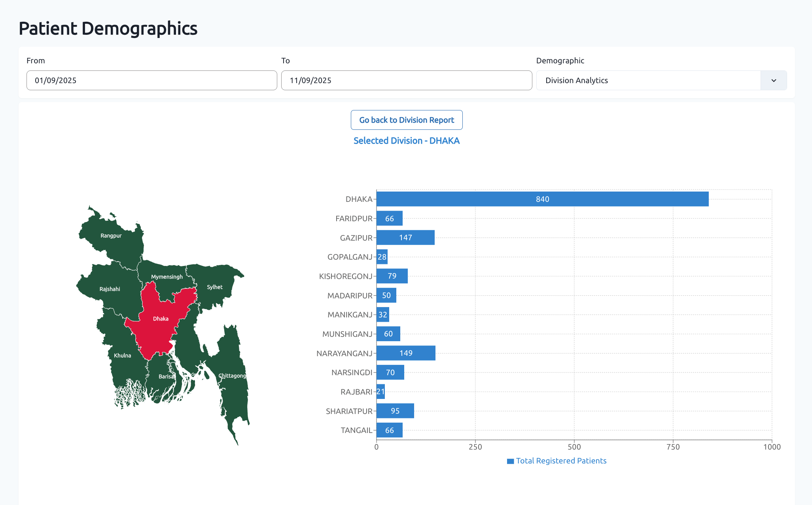Screen dimensions: 812x505
Task: Select the Khulna division on the map
Action: pyautogui.click(x=123, y=355)
